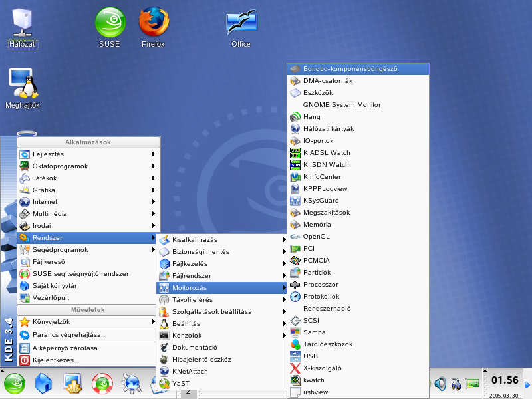
Task: Click the DMA-csatornák icon
Action: (295, 81)
